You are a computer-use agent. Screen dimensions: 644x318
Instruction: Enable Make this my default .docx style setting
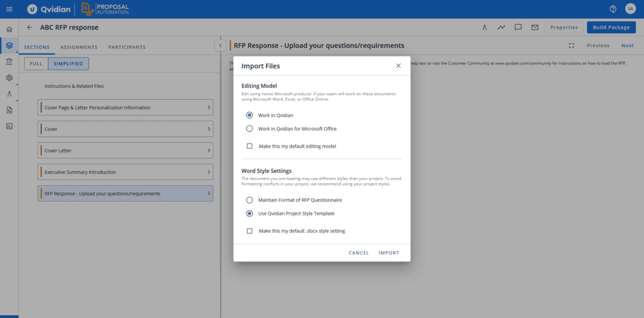[249, 230]
